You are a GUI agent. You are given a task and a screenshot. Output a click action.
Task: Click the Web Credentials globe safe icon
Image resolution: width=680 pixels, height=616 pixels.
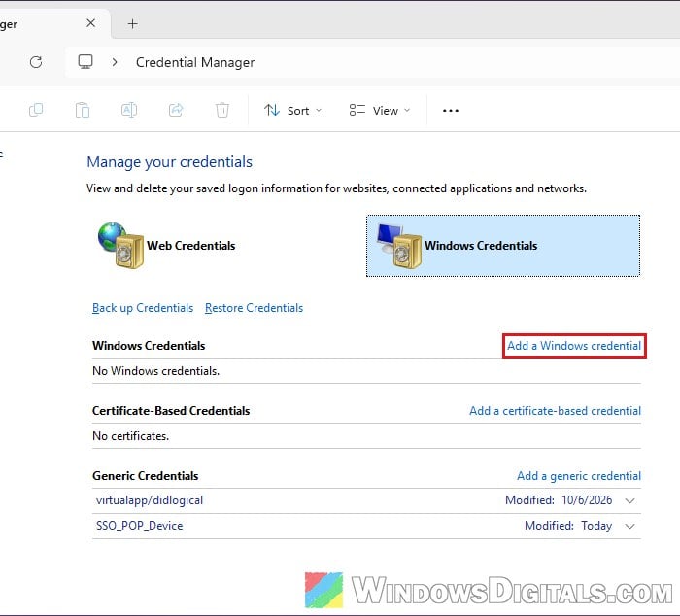(x=121, y=246)
